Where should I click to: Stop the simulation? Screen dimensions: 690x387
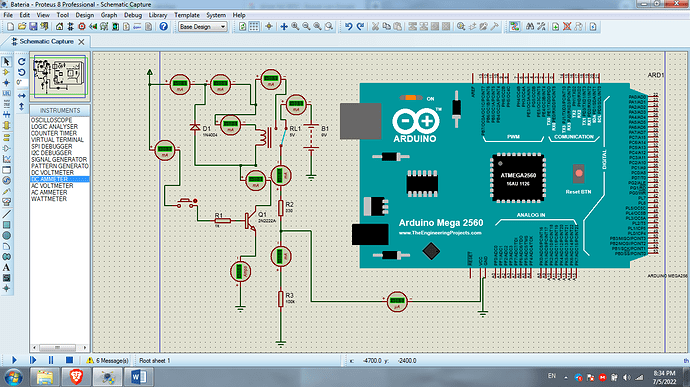(69, 360)
